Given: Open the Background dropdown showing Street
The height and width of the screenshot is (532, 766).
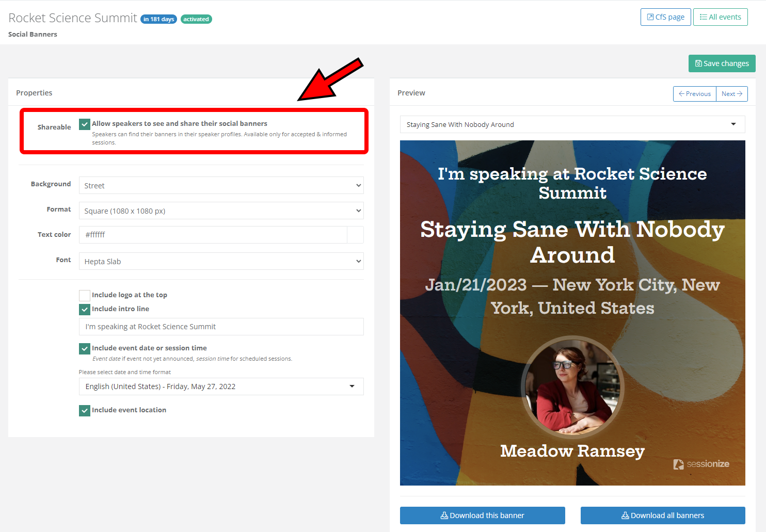Looking at the screenshot, I should point(221,186).
